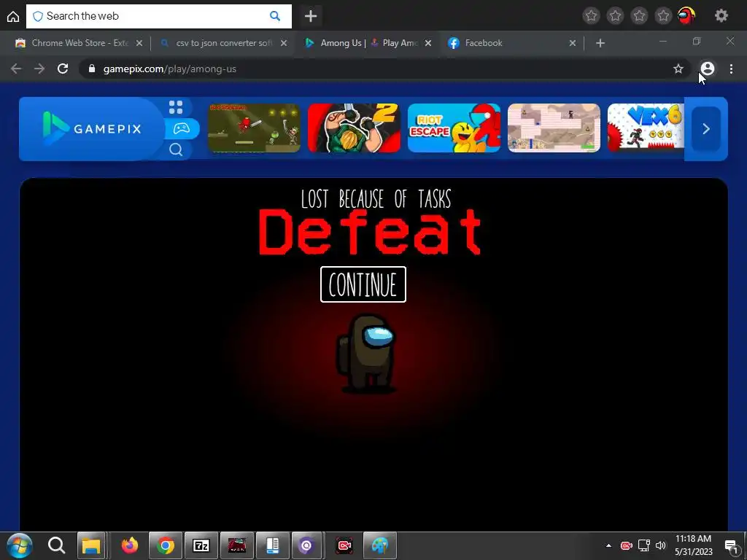This screenshot has width=747, height=560.
Task: Open Chrome three-dot menu
Action: [x=731, y=69]
